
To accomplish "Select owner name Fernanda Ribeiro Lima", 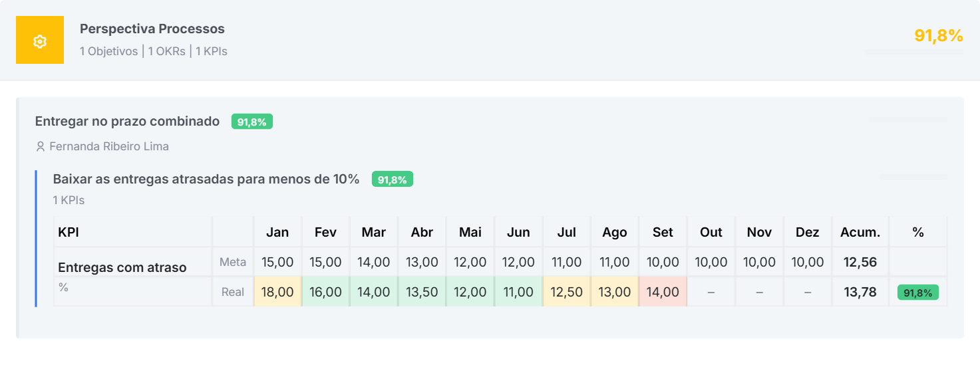I will [x=109, y=146].
